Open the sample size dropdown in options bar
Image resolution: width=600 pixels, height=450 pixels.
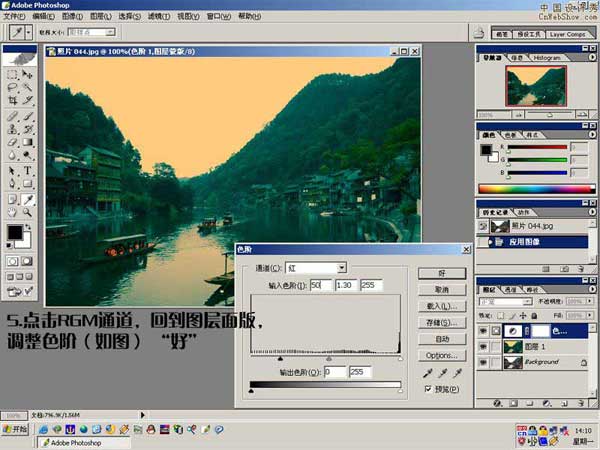(x=111, y=32)
